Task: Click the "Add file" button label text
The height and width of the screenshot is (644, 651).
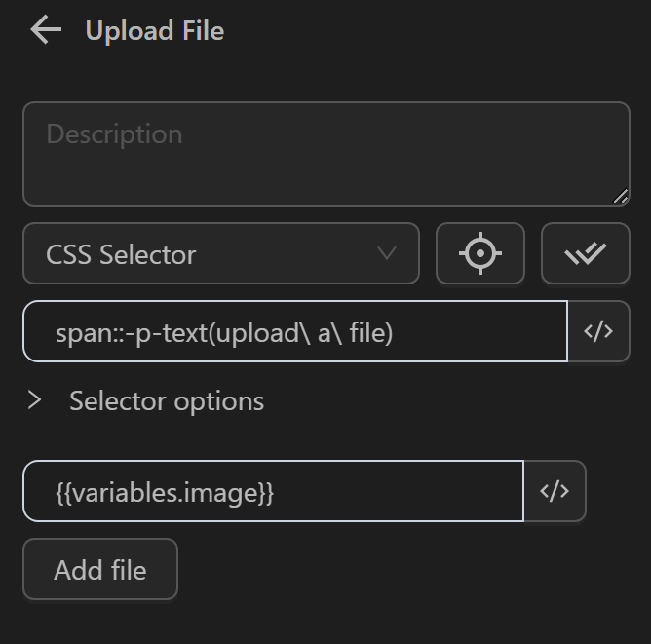Action: (x=100, y=570)
